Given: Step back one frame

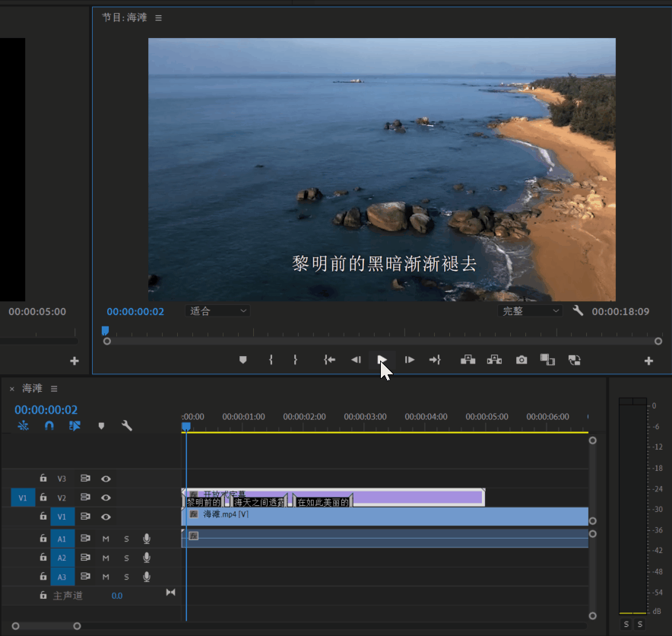Looking at the screenshot, I should point(356,360).
